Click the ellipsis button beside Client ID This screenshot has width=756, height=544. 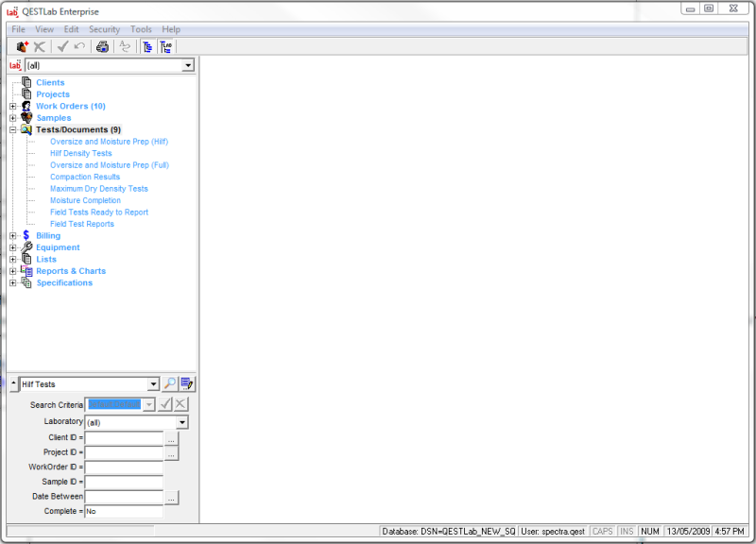[171, 437]
